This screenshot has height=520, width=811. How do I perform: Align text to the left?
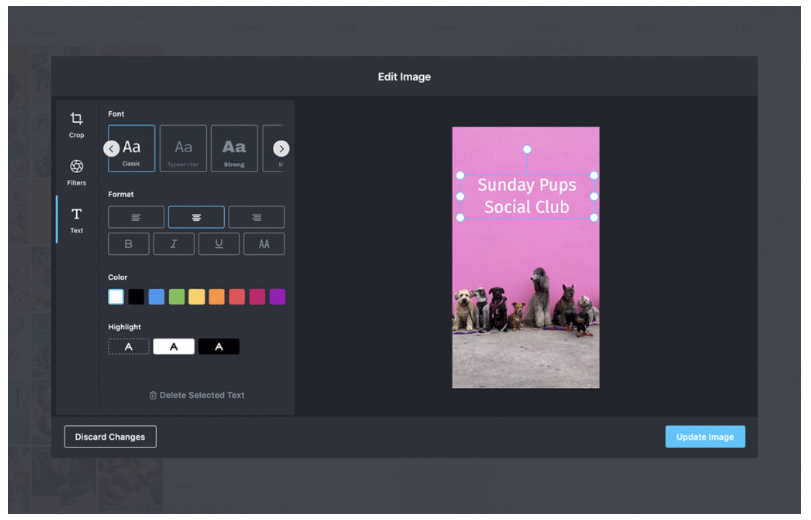click(x=136, y=217)
